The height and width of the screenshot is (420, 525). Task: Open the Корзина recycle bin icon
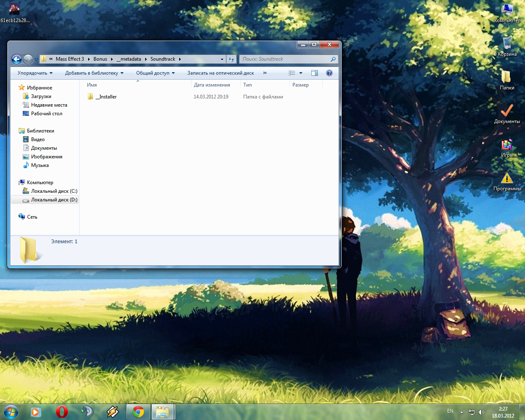[x=507, y=43]
